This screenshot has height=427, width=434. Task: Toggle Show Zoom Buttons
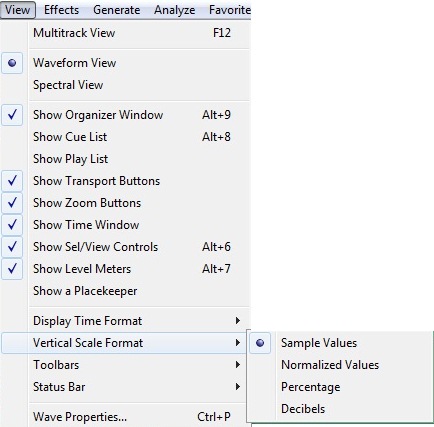[x=126, y=203]
